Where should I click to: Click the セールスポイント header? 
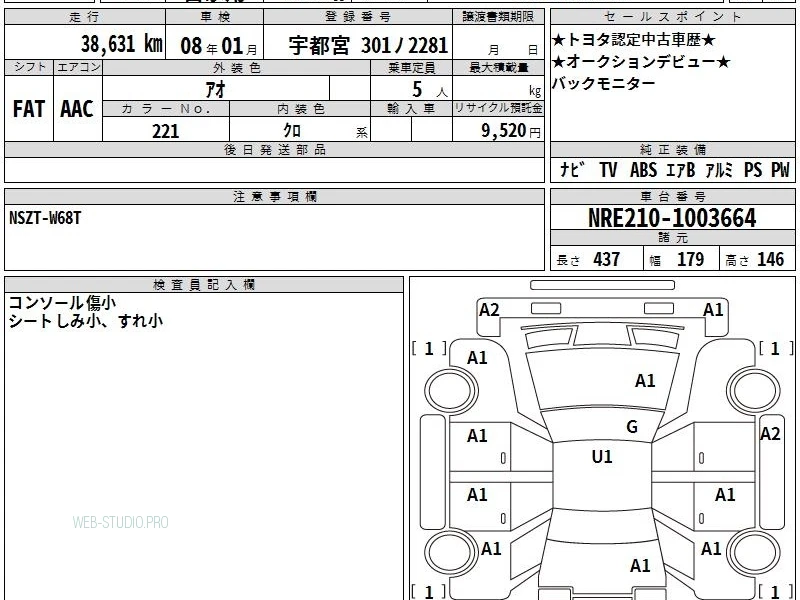(672, 17)
